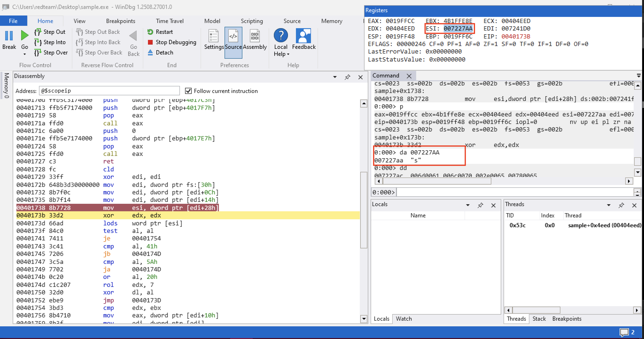This screenshot has width=644, height=339.
Task: Open Locals panel options dropdown
Action: 468,205
